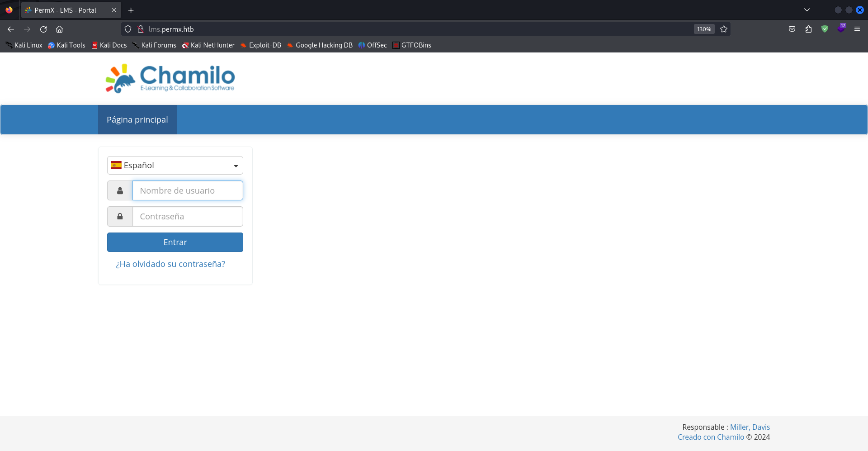Click the Chamilo logo

pyautogui.click(x=170, y=78)
